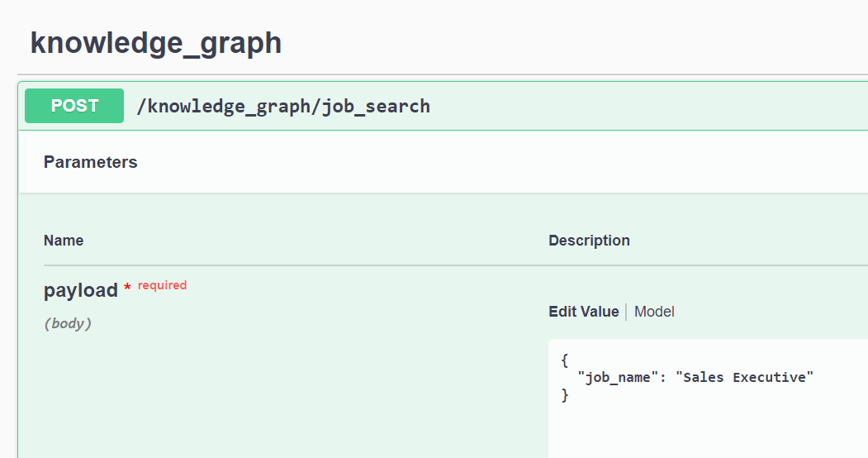Select the Parameters section title

coord(90,162)
